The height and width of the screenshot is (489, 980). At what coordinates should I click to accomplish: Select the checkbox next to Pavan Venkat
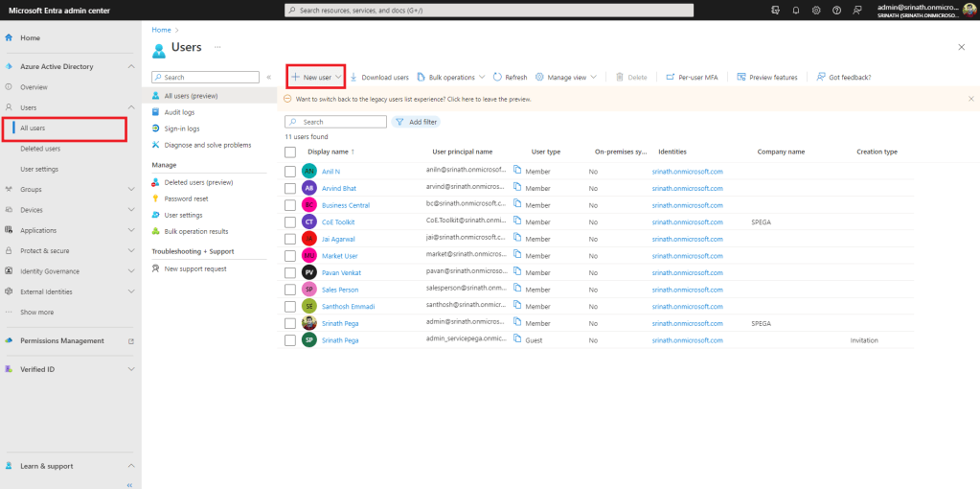(x=290, y=272)
